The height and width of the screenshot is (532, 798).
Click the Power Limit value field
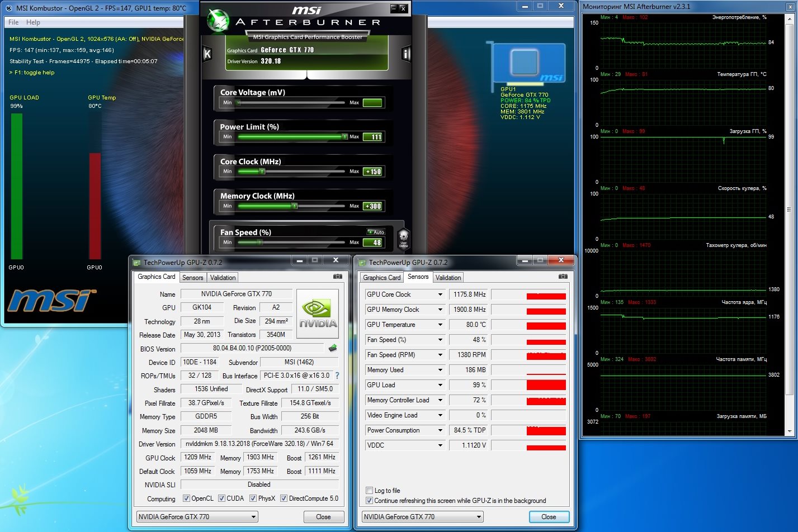tap(372, 137)
